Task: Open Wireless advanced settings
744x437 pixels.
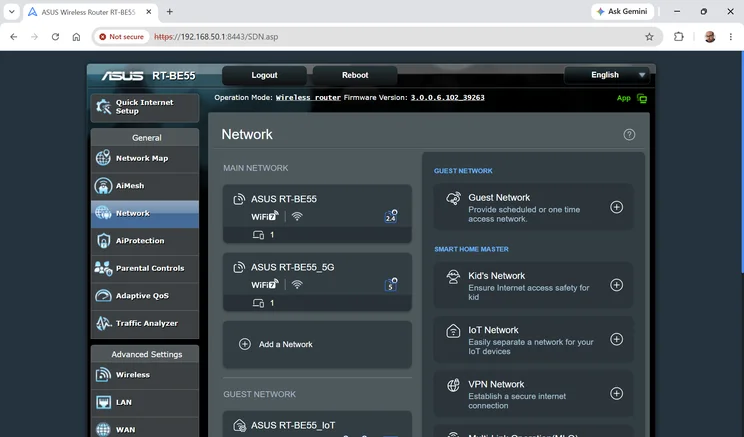Action: 145,375
